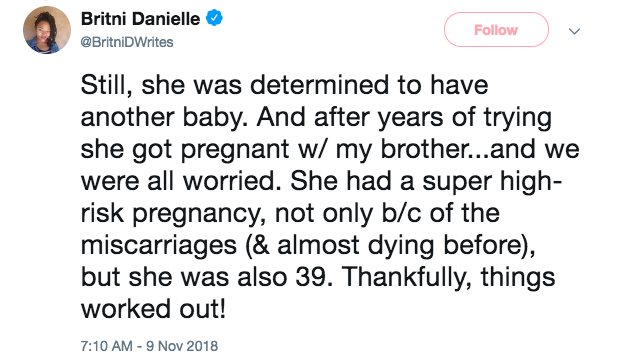Viewport: 618px width, 364px height.
Task: Open the Britni Danielle display name link
Action: tap(140, 19)
